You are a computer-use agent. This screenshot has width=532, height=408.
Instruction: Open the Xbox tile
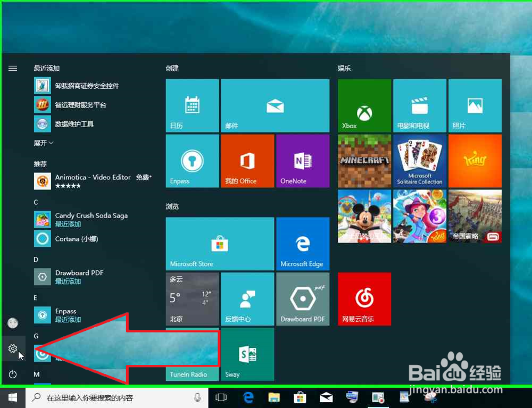364,105
